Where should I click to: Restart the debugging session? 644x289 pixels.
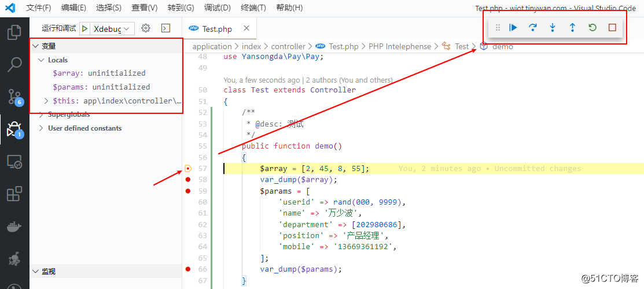(592, 27)
